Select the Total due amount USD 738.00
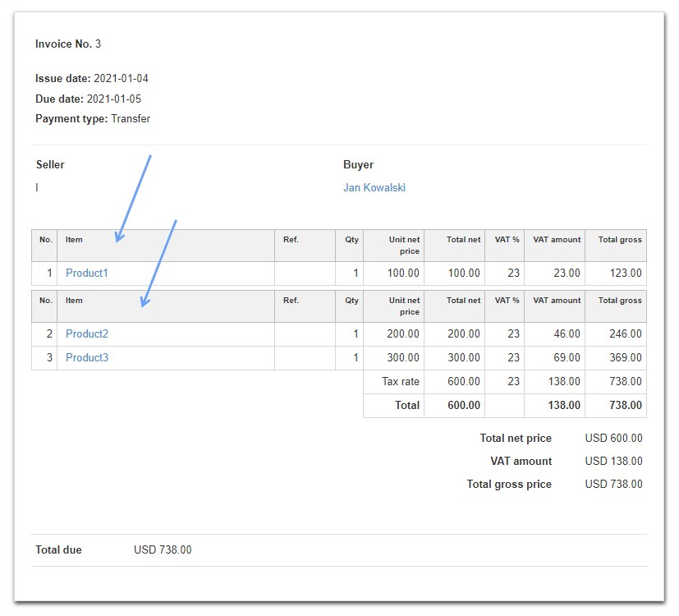Viewport: 679px width, 616px height. coord(163,549)
